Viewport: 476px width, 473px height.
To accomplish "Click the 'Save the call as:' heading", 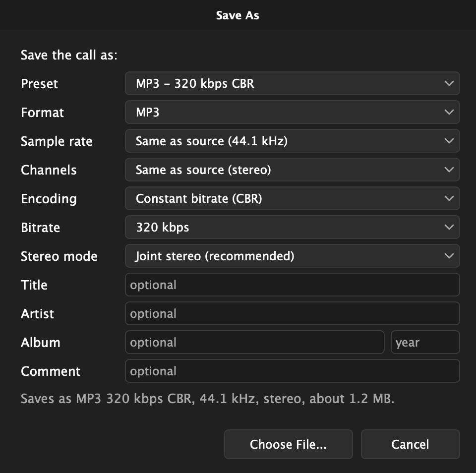I will point(69,55).
